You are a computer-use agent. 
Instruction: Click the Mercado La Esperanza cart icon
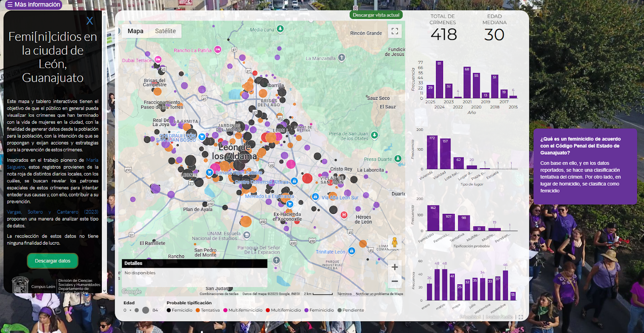(x=290, y=204)
